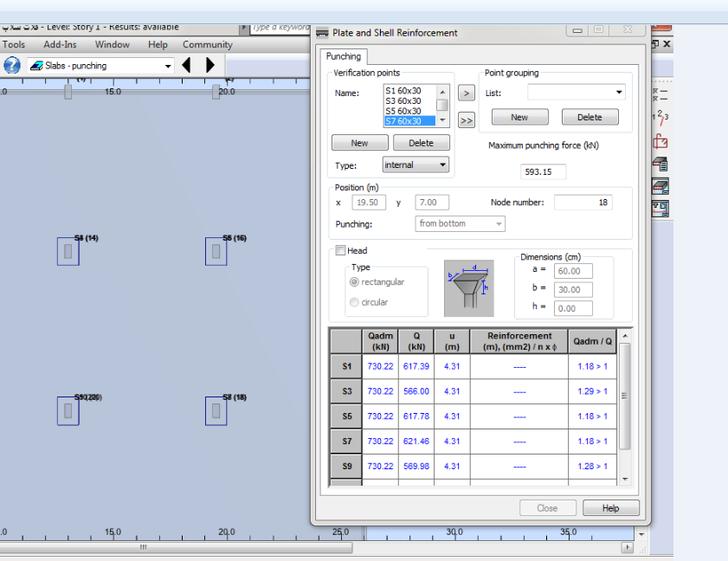The width and height of the screenshot is (728, 561).
Task: Select column S4 (14) in the plan view
Action: (68, 251)
